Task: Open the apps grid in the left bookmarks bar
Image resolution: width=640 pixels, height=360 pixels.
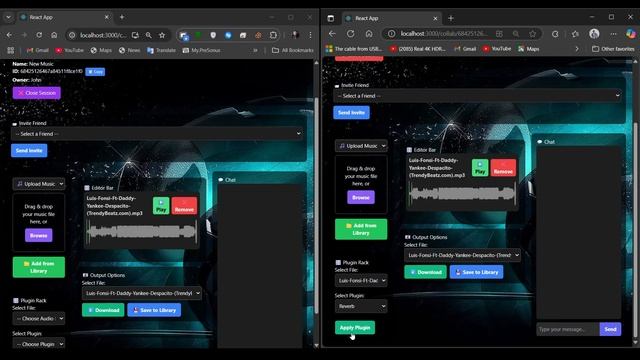Action: coord(11,50)
